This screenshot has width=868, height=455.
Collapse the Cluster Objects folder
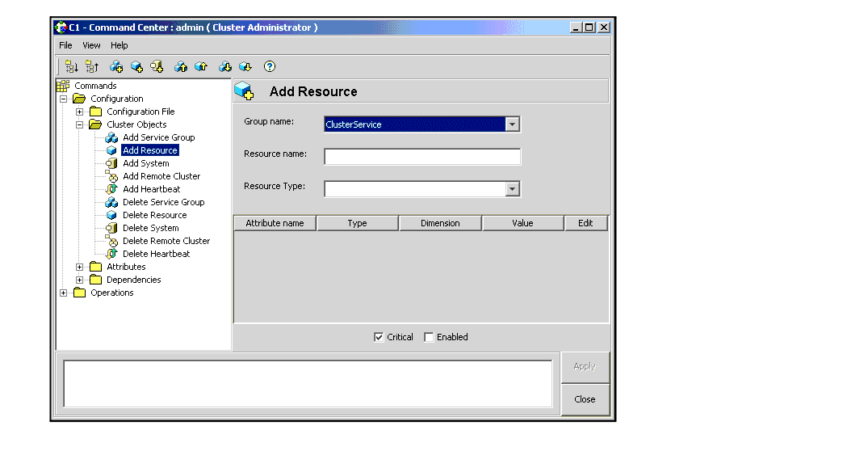[80, 124]
